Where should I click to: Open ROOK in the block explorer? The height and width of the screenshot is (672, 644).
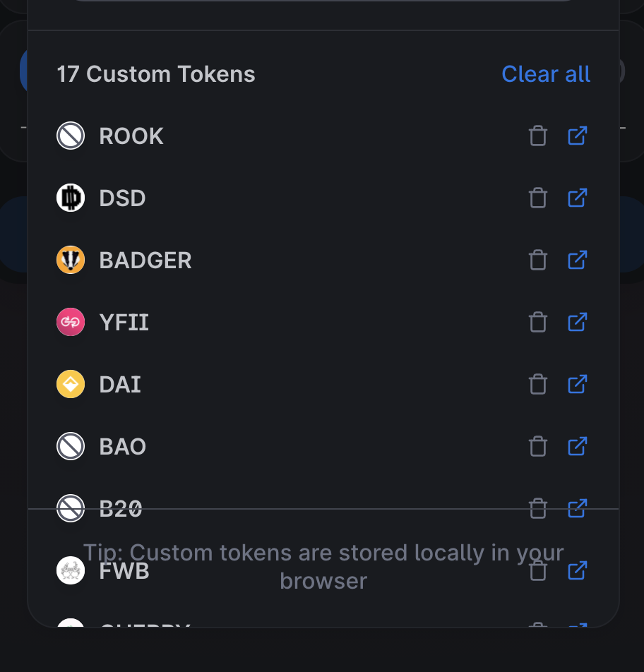point(577,136)
